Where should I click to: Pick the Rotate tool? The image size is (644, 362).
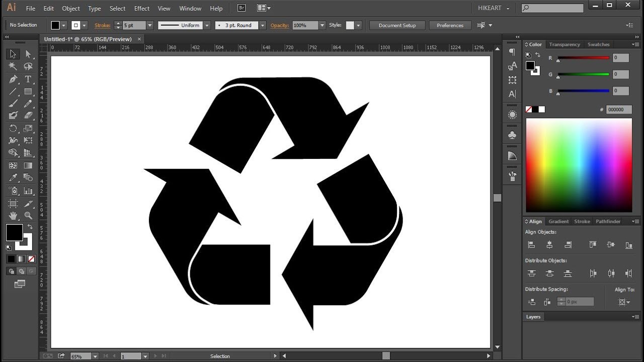[13, 128]
